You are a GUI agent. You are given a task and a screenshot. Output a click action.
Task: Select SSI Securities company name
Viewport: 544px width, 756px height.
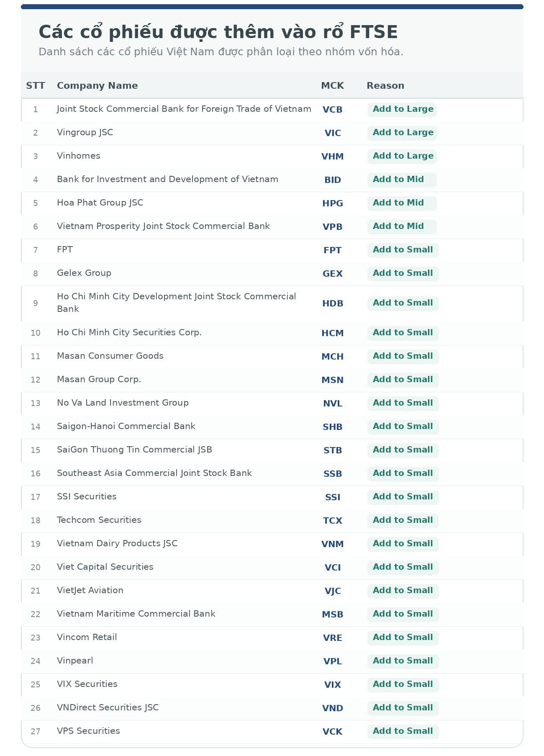click(x=87, y=496)
